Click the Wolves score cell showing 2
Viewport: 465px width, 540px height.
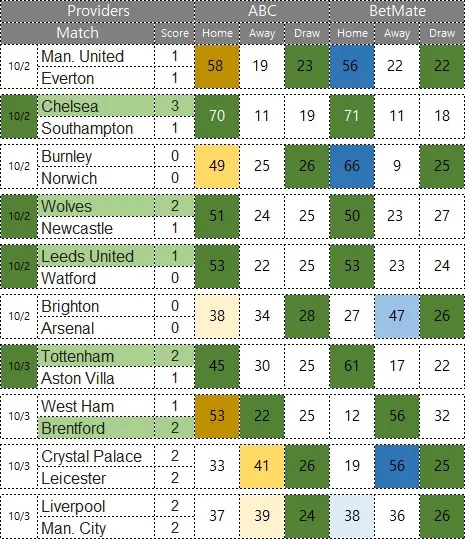(175, 206)
